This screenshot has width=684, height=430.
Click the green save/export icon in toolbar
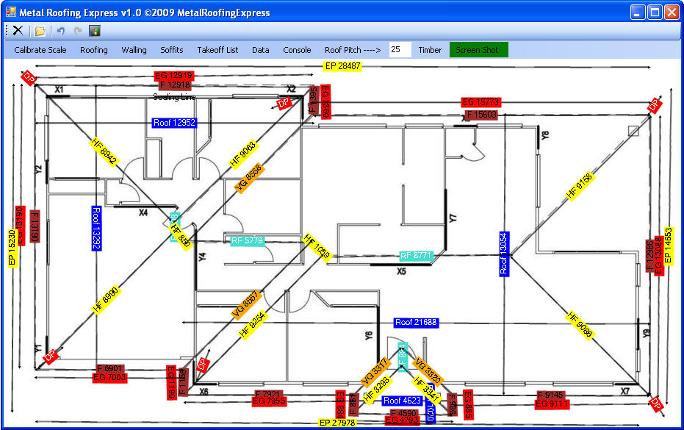(94, 31)
